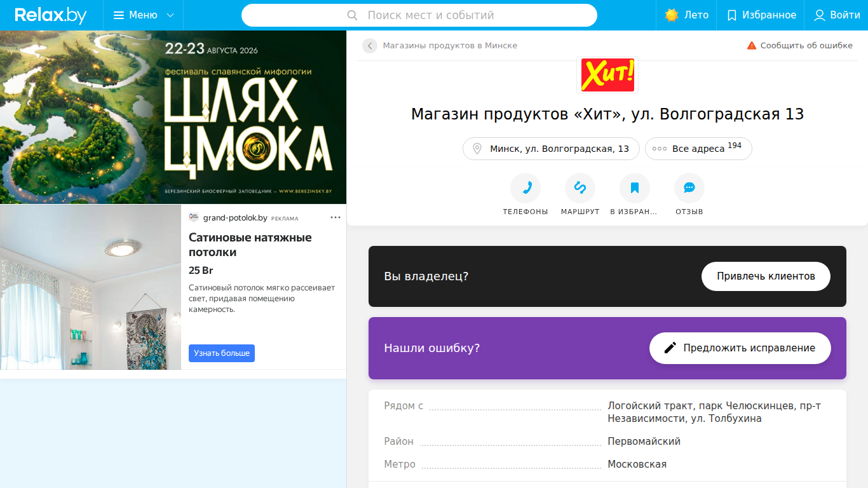This screenshot has height=488, width=868.
Task: Click the 'Нашли ошибку?' text
Action: [432, 348]
